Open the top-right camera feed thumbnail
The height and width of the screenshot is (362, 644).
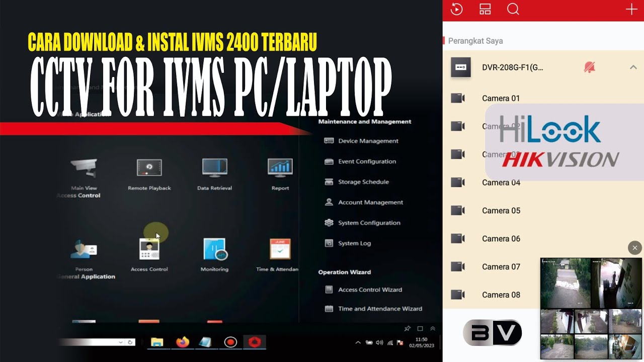coord(616,283)
